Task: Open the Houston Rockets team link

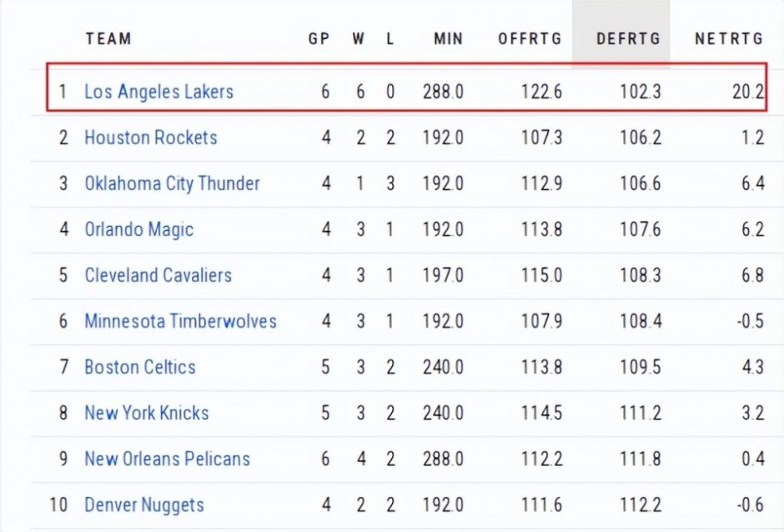Action: 150,138
